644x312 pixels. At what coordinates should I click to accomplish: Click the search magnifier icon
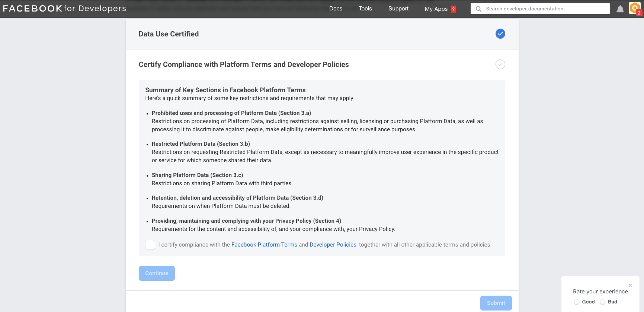click(478, 9)
